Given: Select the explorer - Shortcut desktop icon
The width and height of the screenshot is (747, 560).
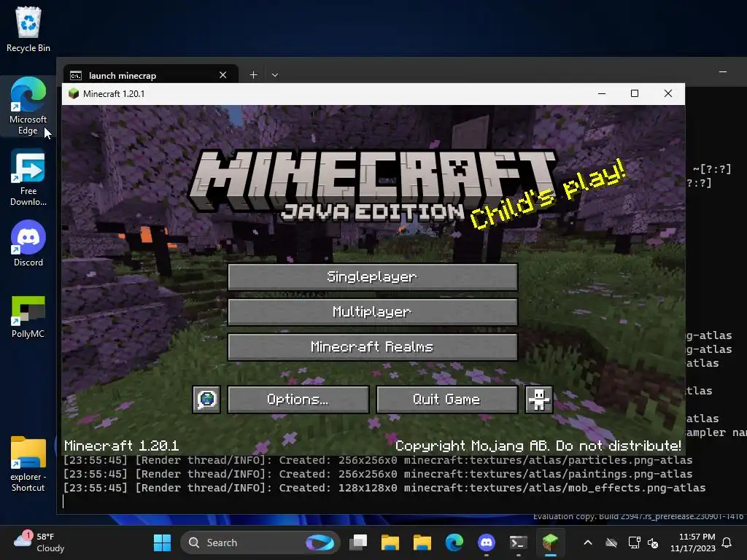Looking at the screenshot, I should tap(28, 464).
